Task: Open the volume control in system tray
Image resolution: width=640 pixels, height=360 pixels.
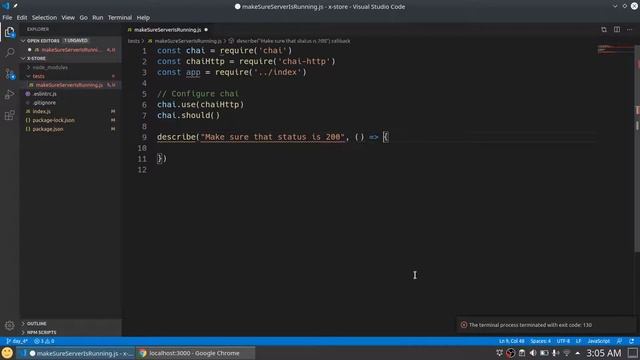Action: tap(533, 353)
